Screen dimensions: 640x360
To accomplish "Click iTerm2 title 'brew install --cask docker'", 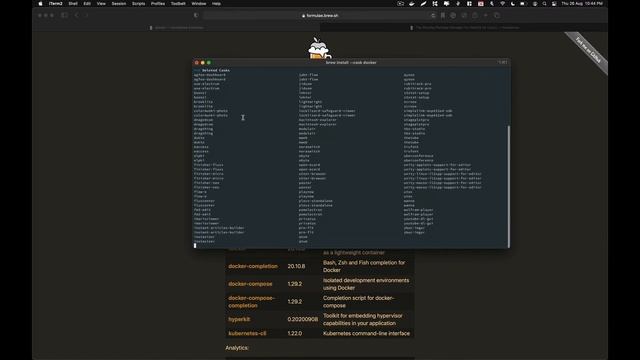I will tap(351, 62).
